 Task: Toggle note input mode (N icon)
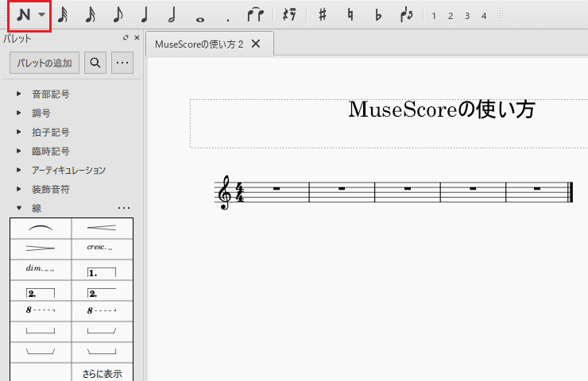point(24,14)
